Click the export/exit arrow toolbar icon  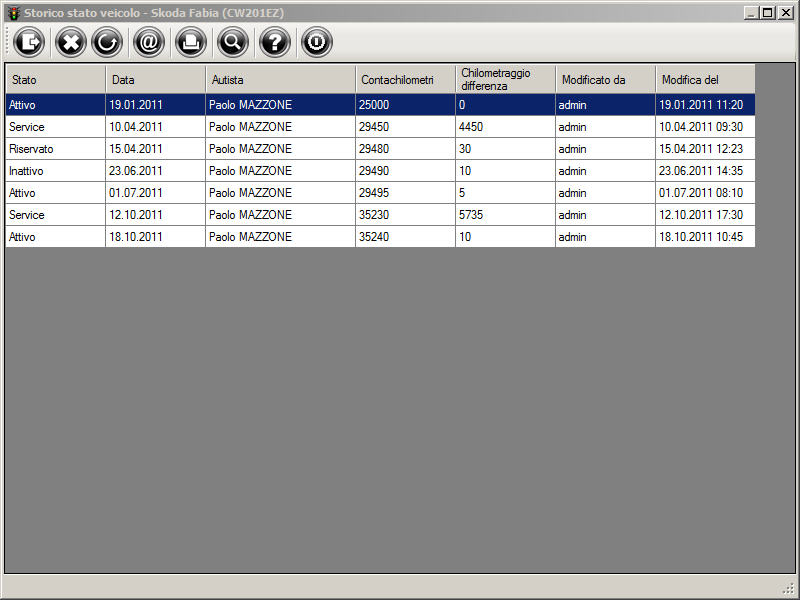click(x=29, y=42)
